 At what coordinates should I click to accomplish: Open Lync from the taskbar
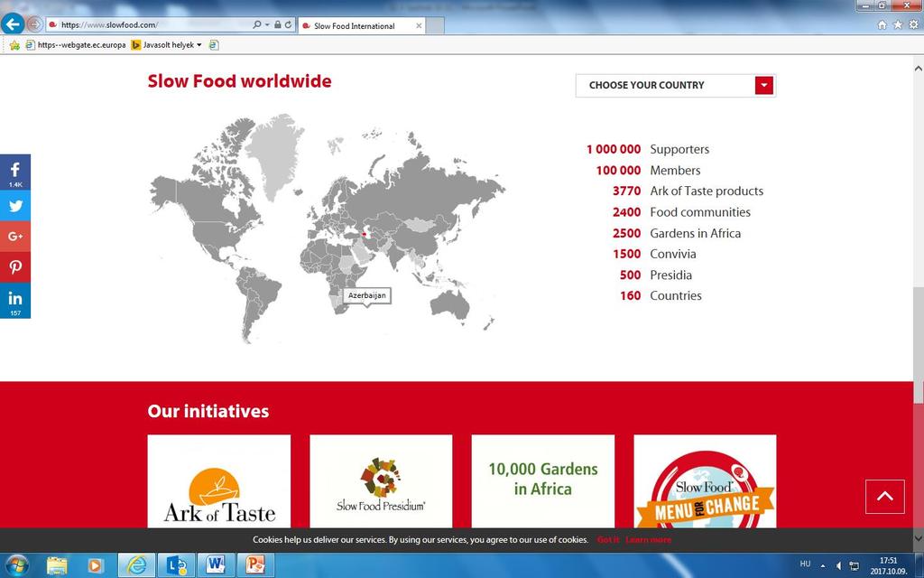[176, 565]
